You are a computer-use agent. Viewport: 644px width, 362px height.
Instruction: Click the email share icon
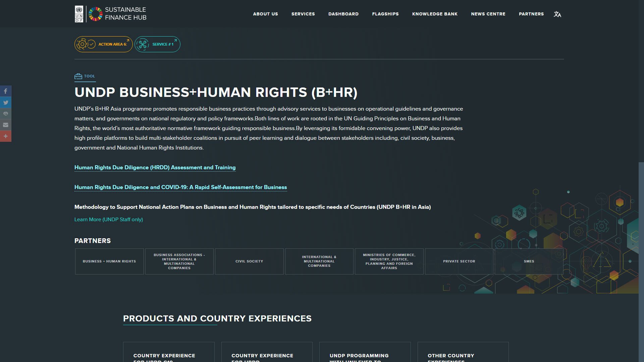(x=6, y=125)
